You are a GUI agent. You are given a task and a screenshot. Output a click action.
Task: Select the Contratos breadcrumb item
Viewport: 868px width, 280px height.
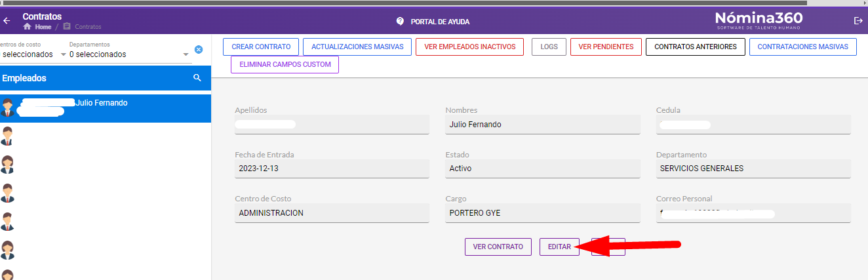point(82,27)
